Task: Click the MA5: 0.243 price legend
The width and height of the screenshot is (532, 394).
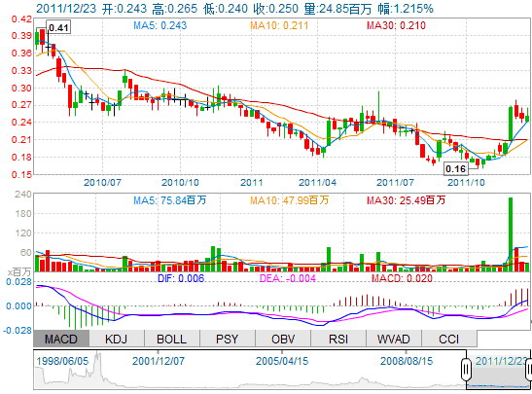Action: point(160,25)
